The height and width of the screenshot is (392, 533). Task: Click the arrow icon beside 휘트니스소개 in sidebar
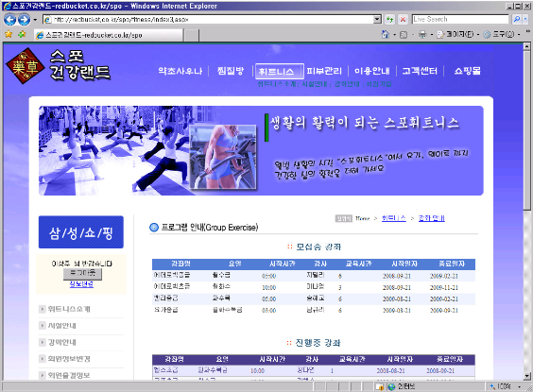[x=43, y=309]
